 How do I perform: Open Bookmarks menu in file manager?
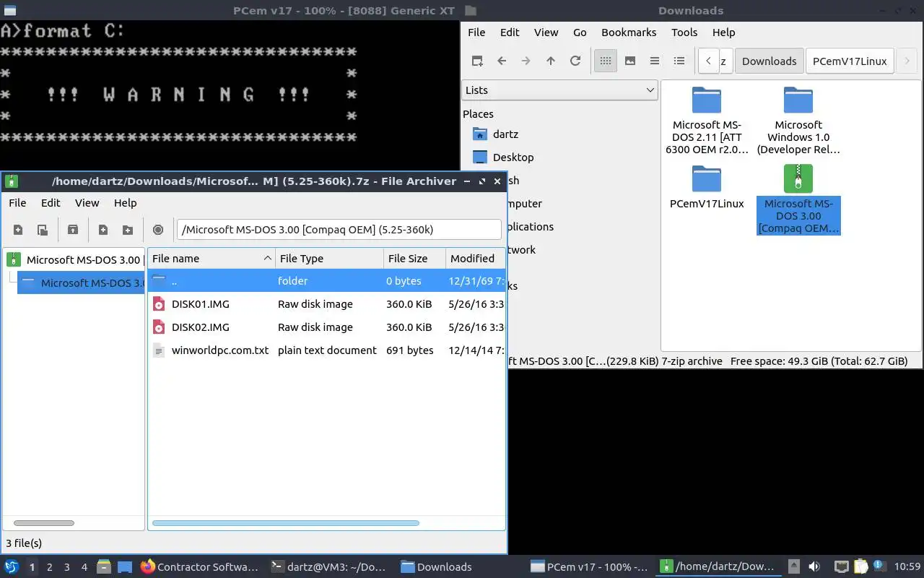[x=629, y=32]
